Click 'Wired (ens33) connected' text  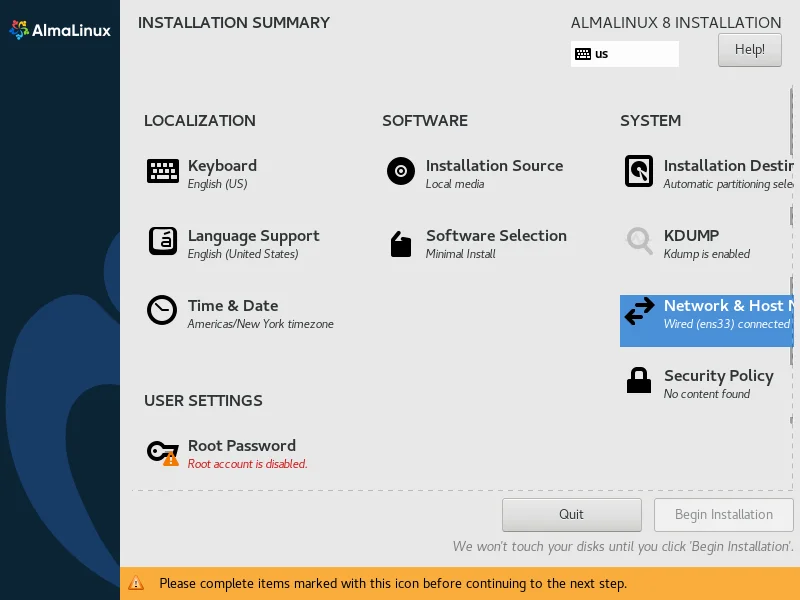coord(727,324)
